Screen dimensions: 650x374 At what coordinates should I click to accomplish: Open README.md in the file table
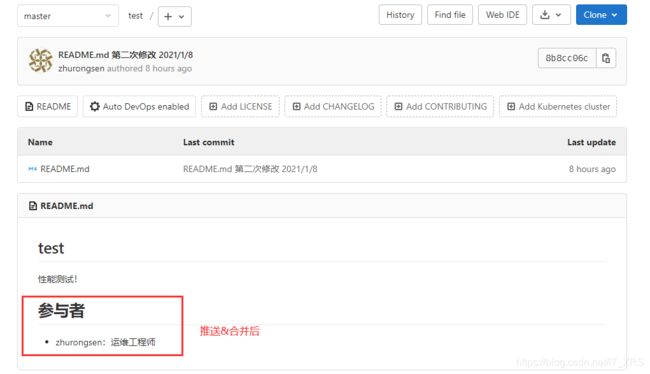pos(65,169)
